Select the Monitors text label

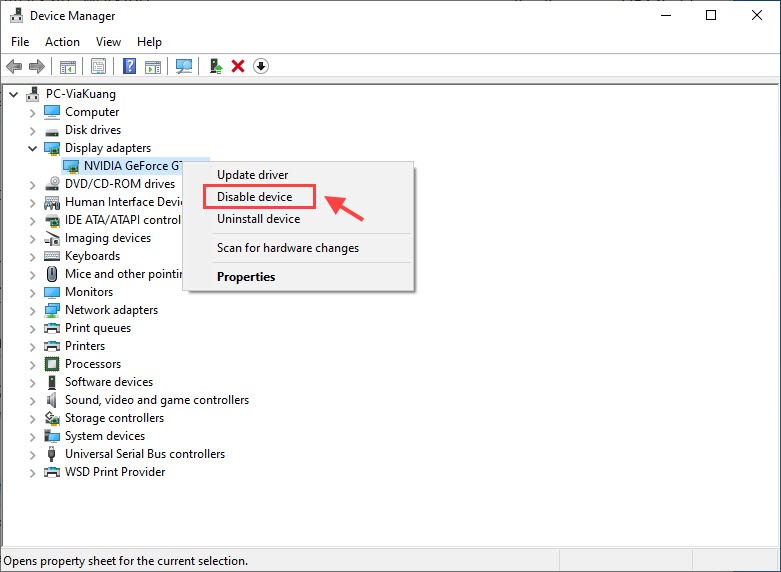pos(89,292)
